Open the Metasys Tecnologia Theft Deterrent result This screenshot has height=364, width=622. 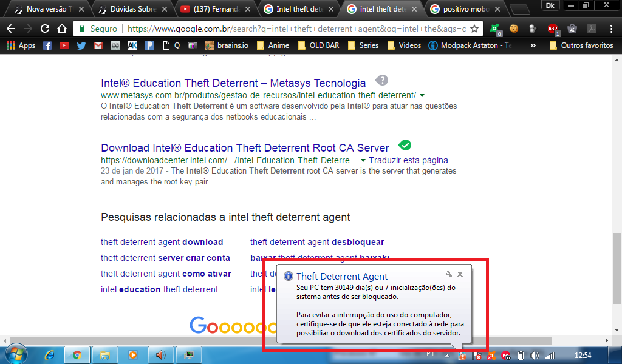pyautogui.click(x=233, y=83)
